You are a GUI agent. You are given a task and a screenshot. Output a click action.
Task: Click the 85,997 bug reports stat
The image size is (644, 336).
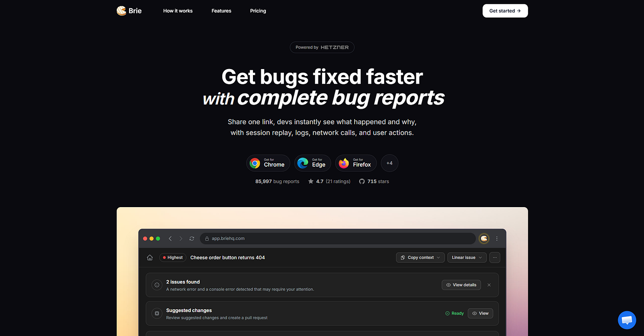point(277,181)
